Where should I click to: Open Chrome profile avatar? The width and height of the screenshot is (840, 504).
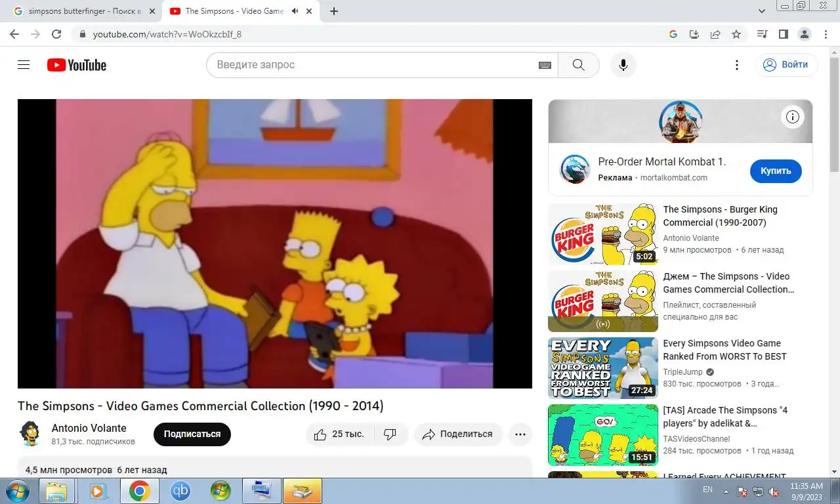pyautogui.click(x=804, y=34)
